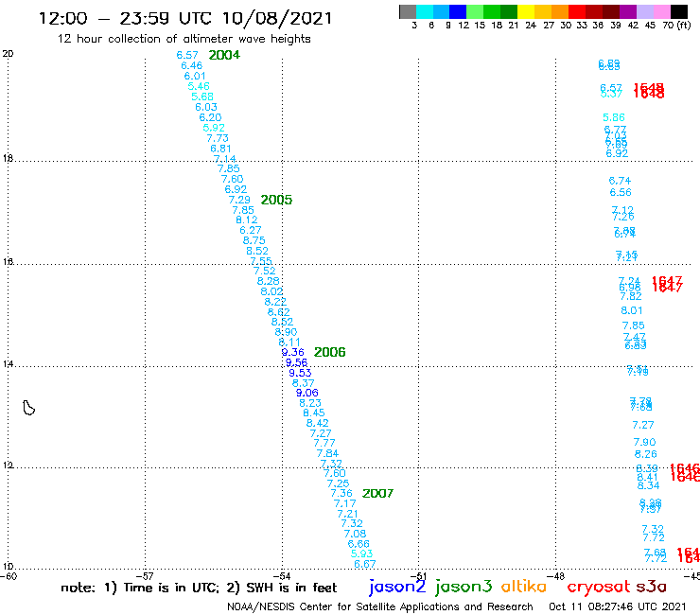Select the s3a satellite label
This screenshot has height=615, width=700.
(x=651, y=587)
